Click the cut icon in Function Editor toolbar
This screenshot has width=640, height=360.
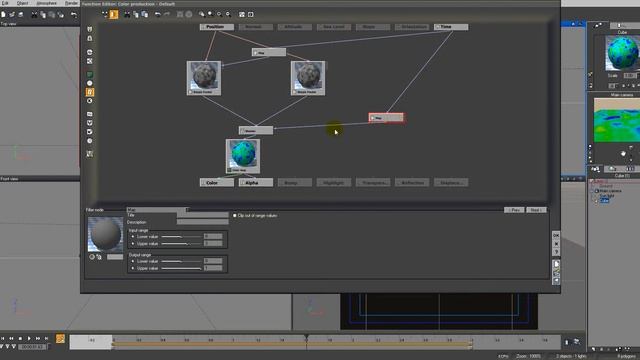(x=127, y=14)
